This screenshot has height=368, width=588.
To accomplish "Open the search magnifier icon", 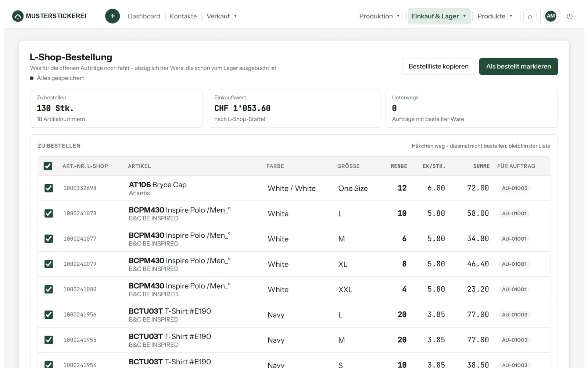I will (530, 16).
